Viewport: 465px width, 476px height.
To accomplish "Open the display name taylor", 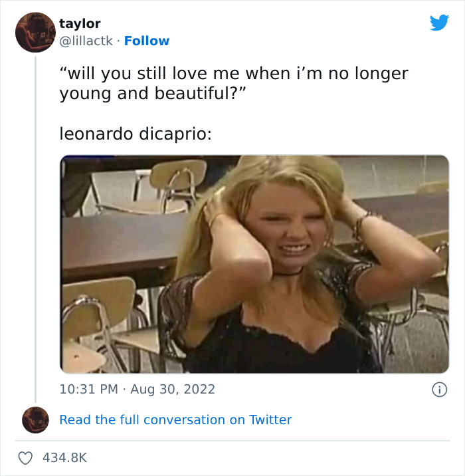I will point(80,24).
